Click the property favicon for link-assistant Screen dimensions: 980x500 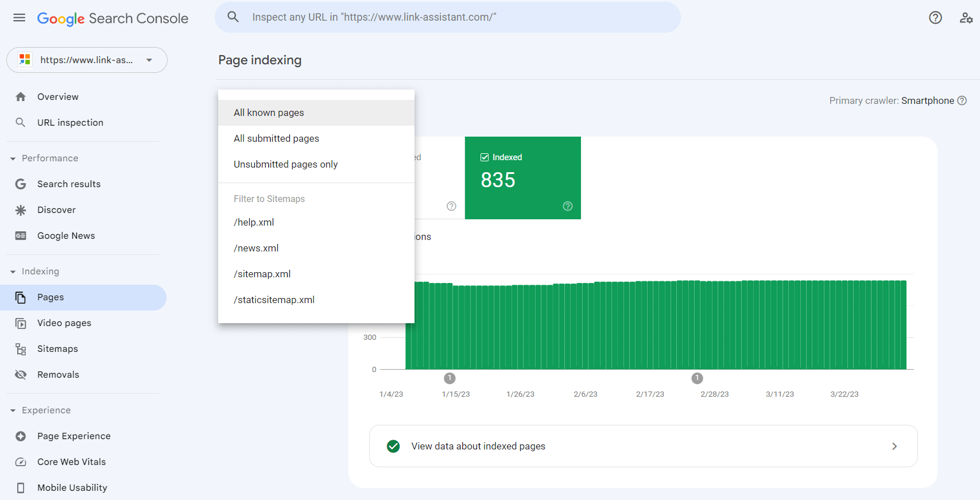(x=25, y=60)
